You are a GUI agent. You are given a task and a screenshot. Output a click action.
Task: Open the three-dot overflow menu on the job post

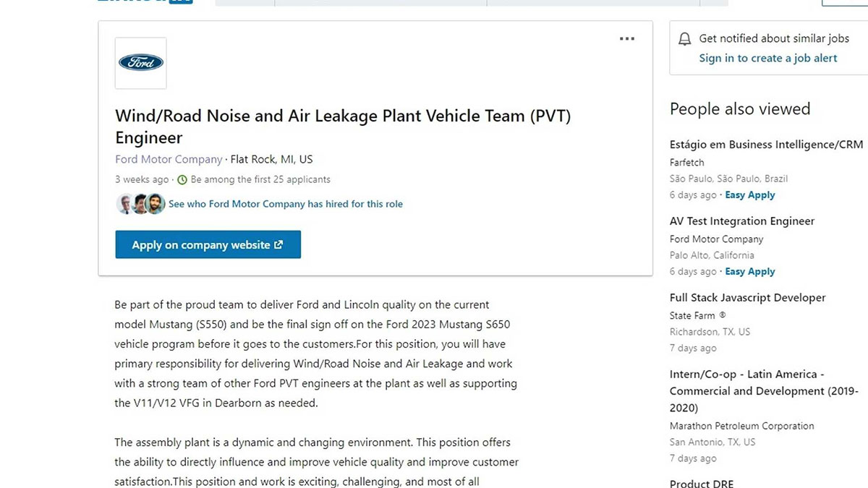pos(627,38)
